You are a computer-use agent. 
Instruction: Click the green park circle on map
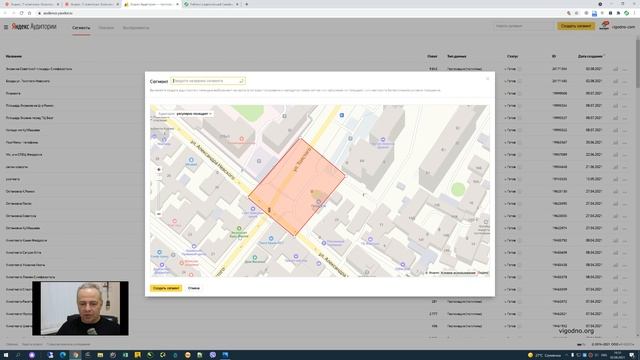click(x=458, y=189)
